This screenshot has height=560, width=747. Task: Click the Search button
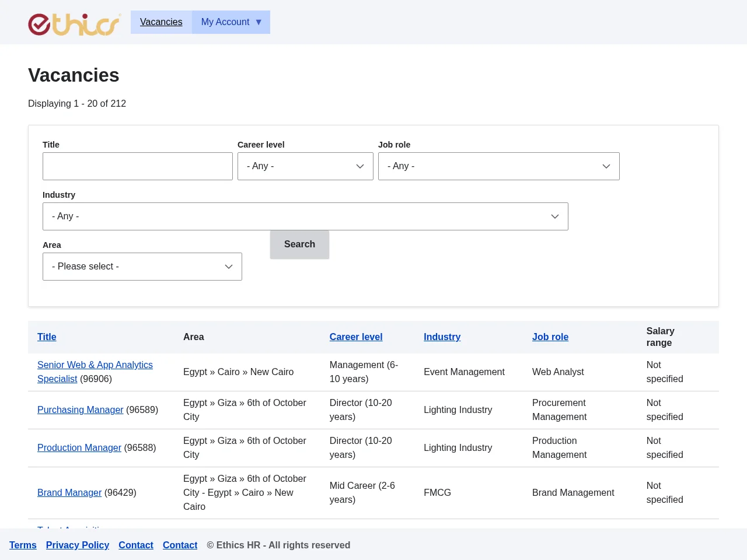pyautogui.click(x=299, y=244)
